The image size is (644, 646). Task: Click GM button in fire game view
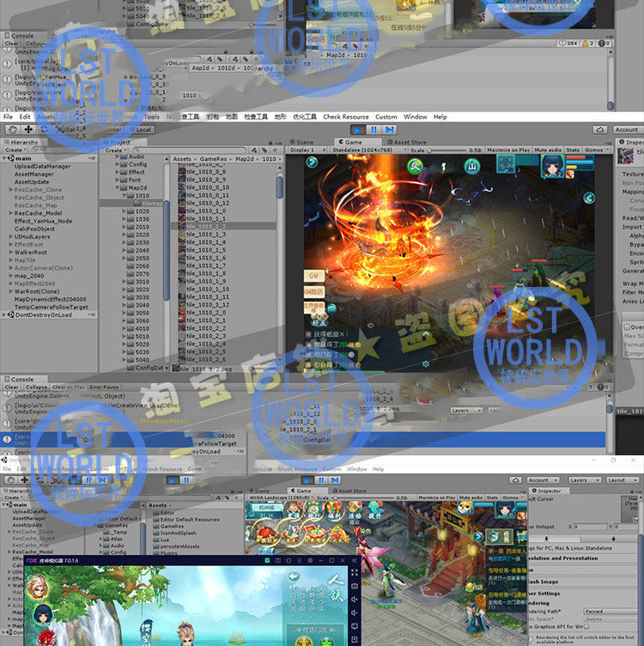coord(313,275)
